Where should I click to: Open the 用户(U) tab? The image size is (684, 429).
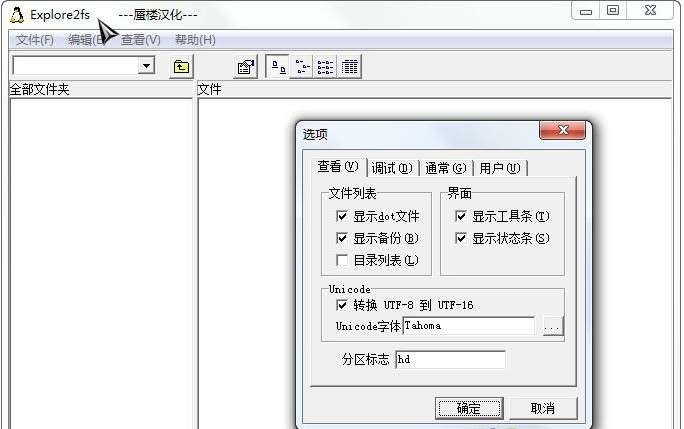[499, 168]
